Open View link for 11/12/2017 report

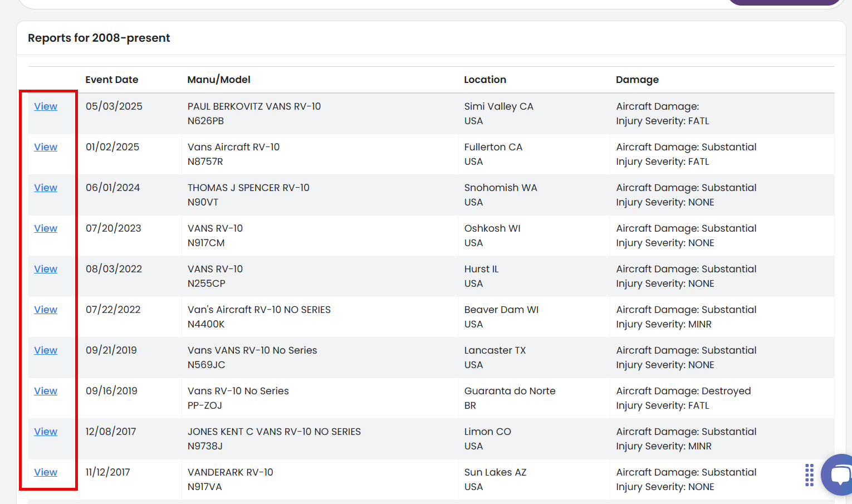click(x=46, y=472)
